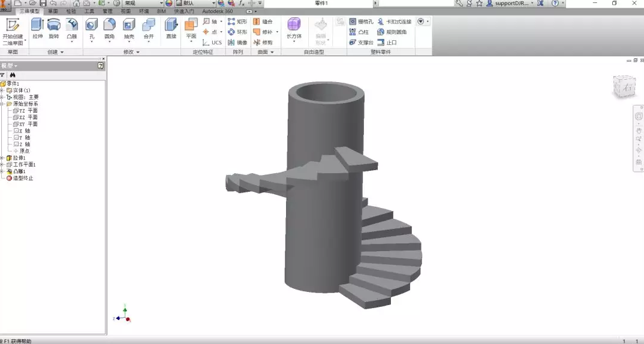This screenshot has width=644, height=344.
Task: Expand the 创建 panel dropdown
Action: (55, 52)
